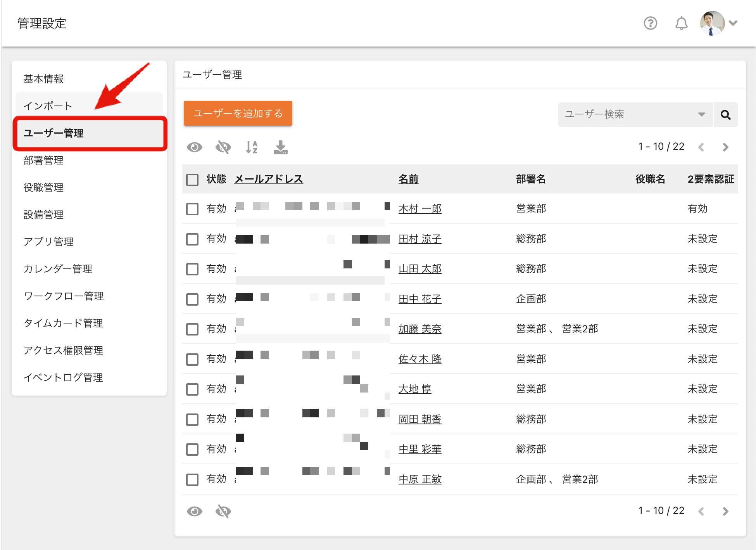Screen dimensions: 756x550
Task: Go to next page via bottom arrow
Action: [x=725, y=511]
